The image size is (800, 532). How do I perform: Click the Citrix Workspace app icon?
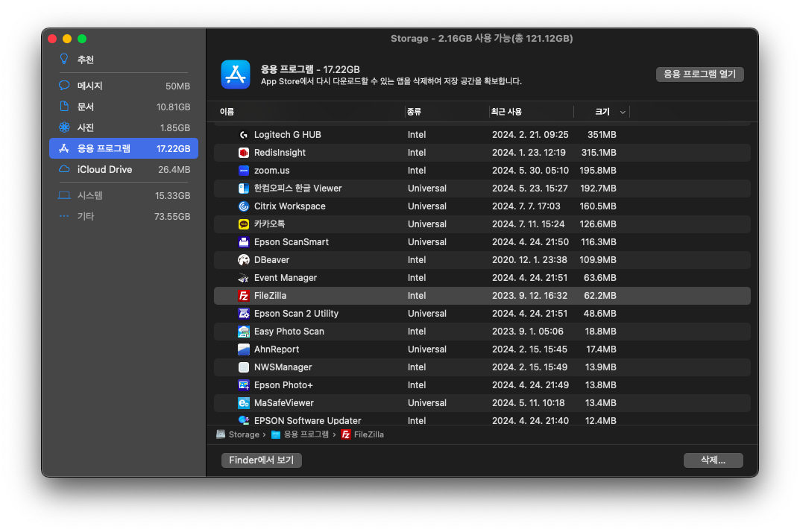point(244,206)
